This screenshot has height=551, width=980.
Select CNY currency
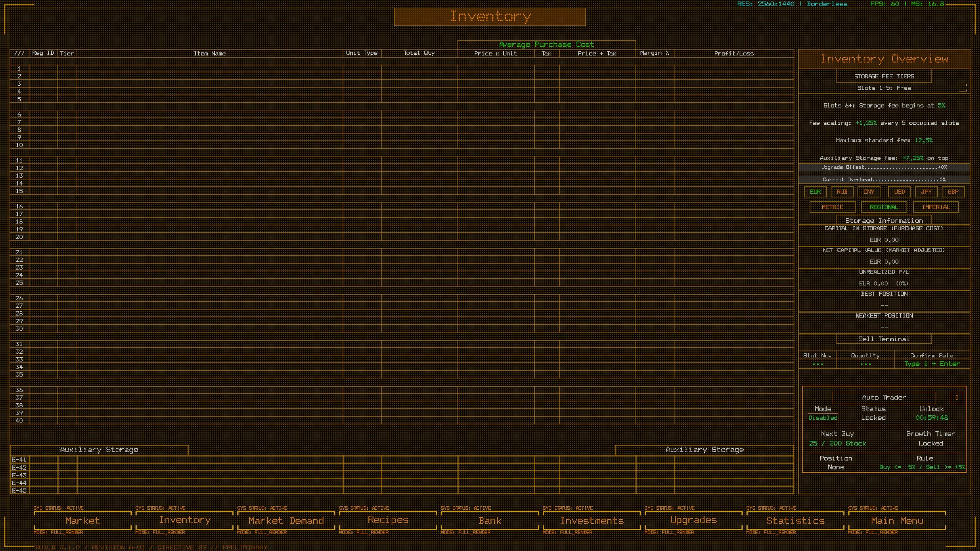coord(869,192)
